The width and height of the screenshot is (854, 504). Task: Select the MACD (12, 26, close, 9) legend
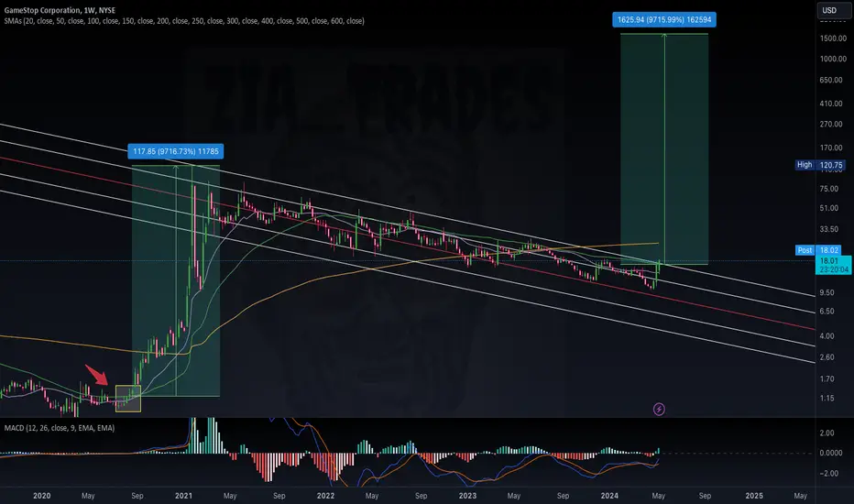coord(60,428)
